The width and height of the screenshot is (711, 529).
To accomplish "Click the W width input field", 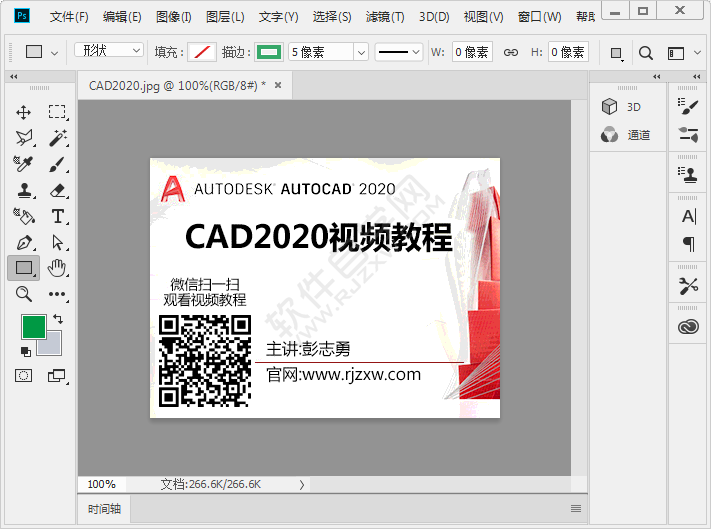I will coord(472,52).
